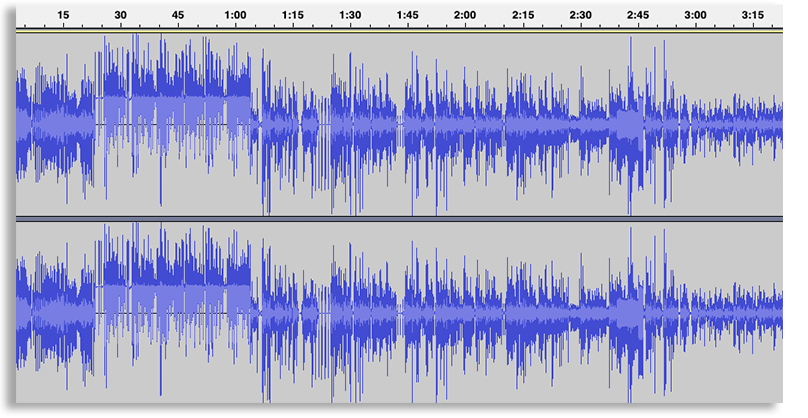Move cursor to 2:45 on the ruler
The image size is (808, 418).
(638, 15)
